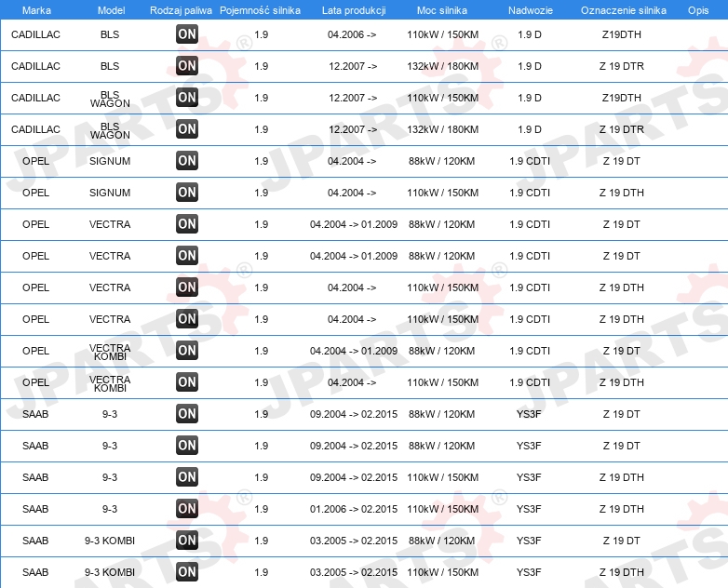
Task: Select the Z 19 DTR engine code in BLS row
Action: 621,66
